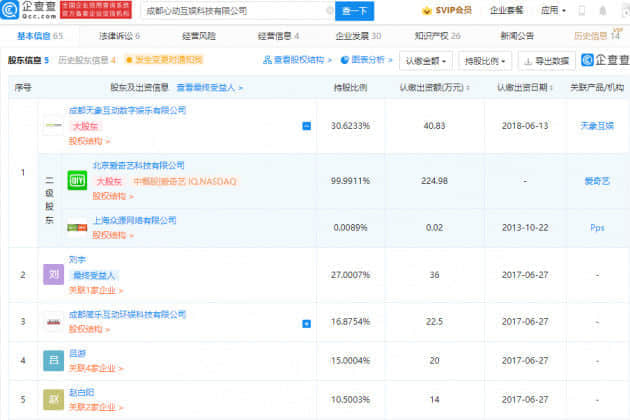Click the 30.6233% shareholding cell

pos(350,126)
